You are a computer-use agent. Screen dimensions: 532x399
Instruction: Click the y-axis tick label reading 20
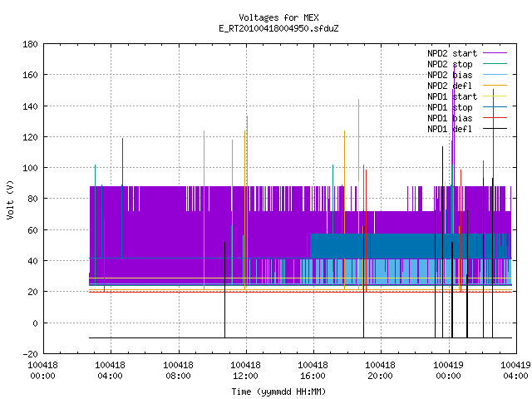tap(32, 292)
